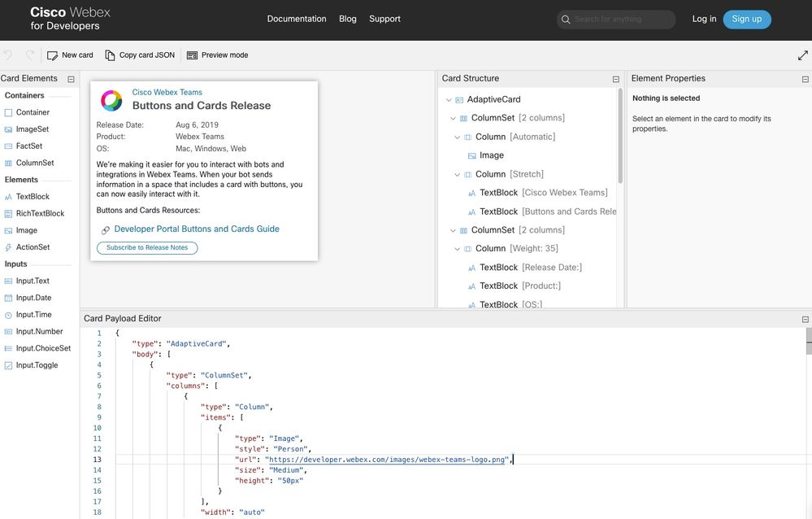Click the redo arrow icon

tap(30, 55)
